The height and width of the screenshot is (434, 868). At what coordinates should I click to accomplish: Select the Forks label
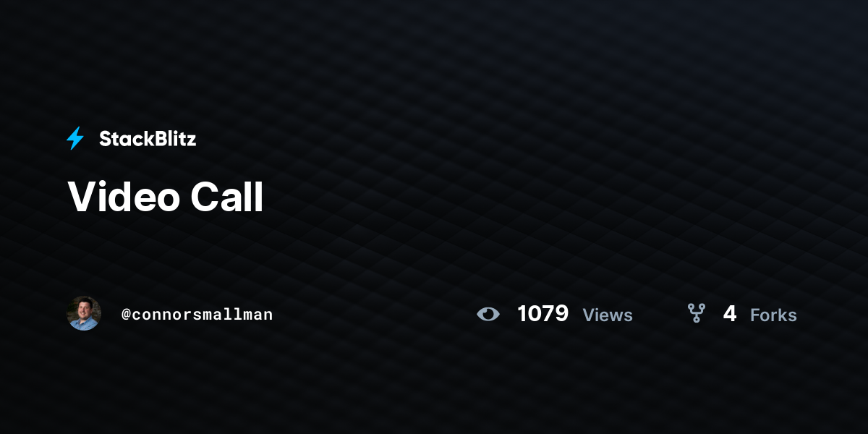(x=773, y=315)
